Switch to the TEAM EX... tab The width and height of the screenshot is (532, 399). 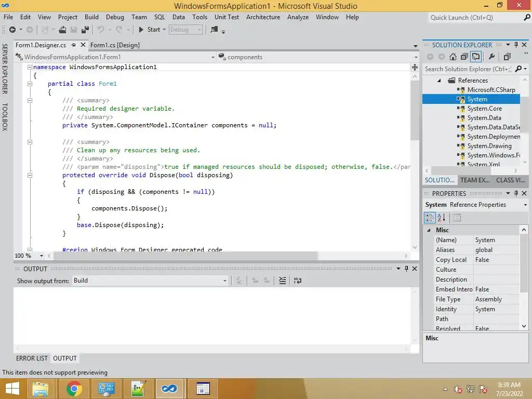475,180
